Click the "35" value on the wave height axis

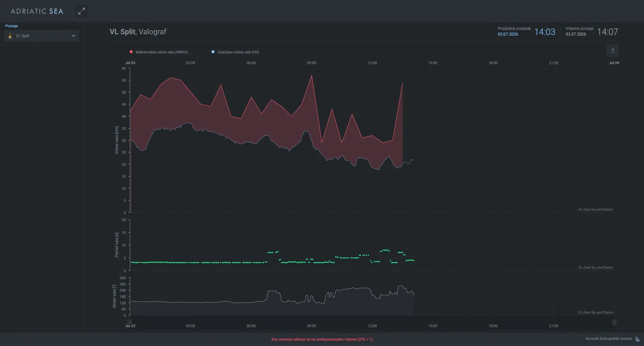(x=123, y=128)
